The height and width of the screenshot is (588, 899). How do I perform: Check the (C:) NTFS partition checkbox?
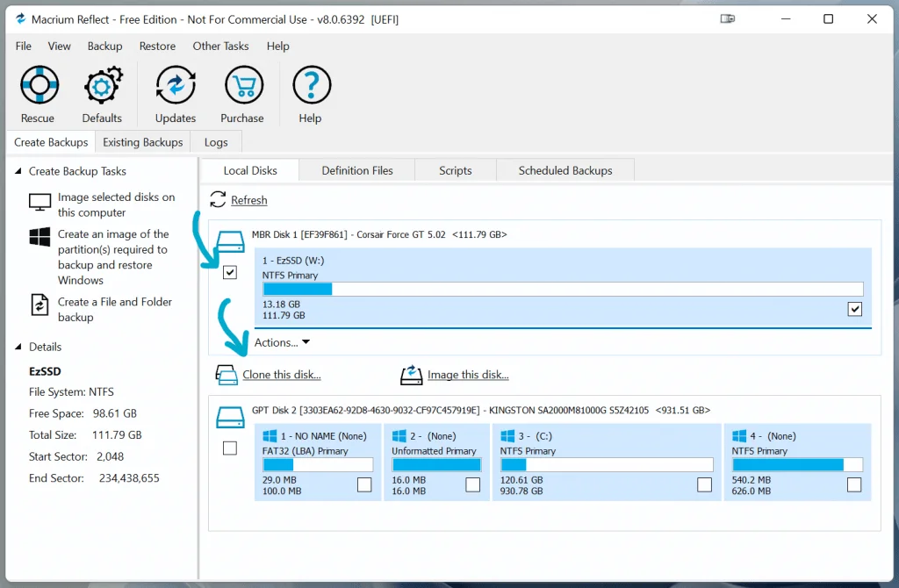point(705,484)
